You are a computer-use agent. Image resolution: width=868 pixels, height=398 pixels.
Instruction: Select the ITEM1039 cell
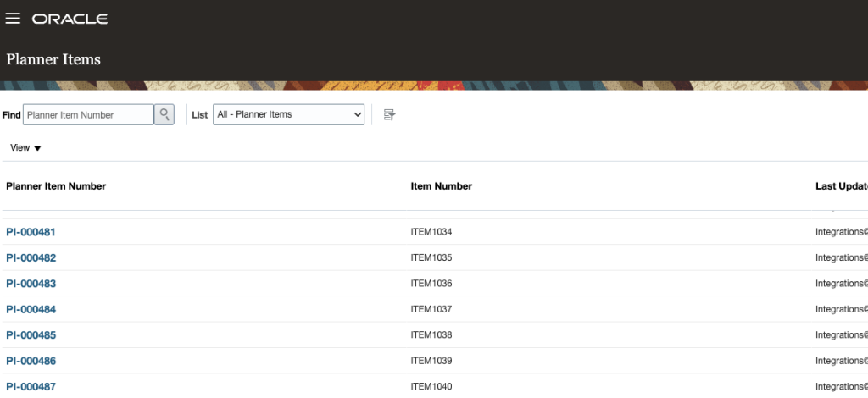tap(431, 361)
